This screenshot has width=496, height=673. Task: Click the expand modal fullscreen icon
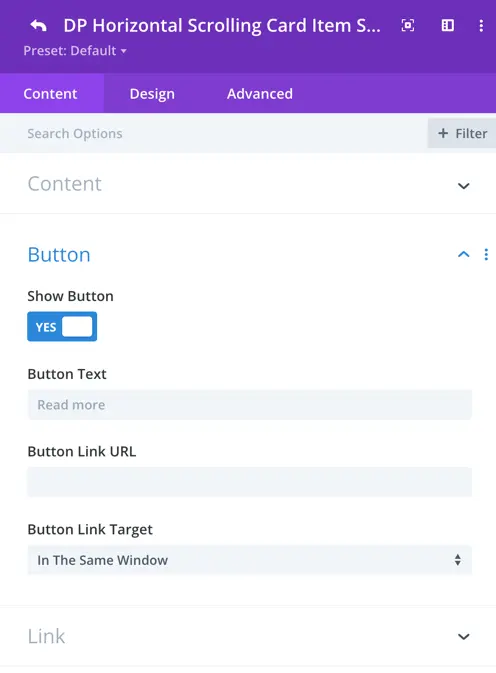(408, 25)
